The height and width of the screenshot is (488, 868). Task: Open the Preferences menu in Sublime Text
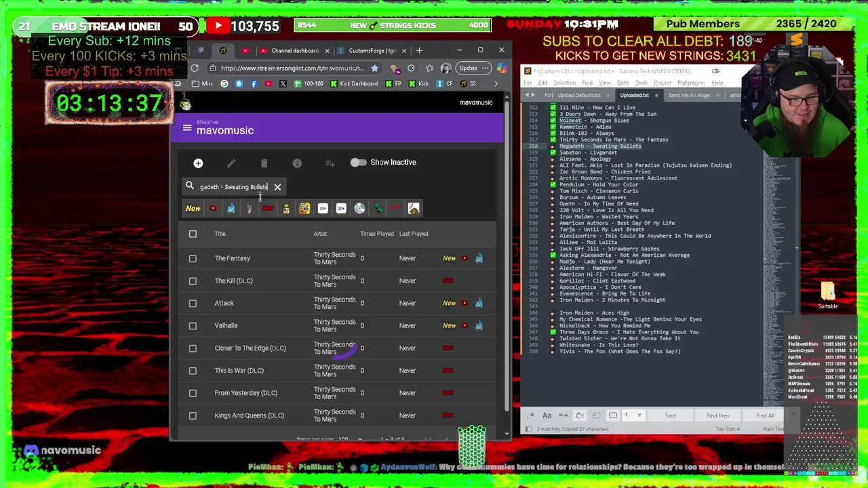coord(691,83)
